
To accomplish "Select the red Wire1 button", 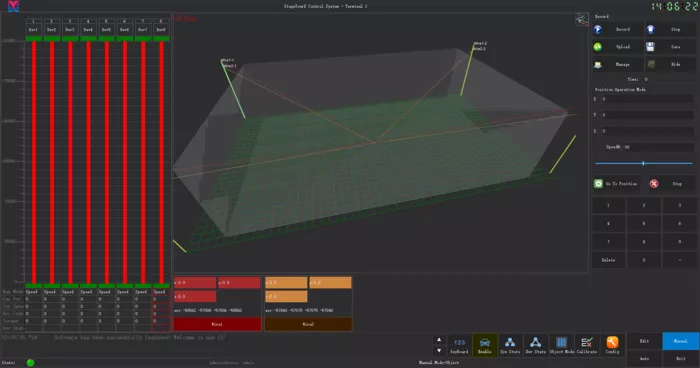I will 217,324.
